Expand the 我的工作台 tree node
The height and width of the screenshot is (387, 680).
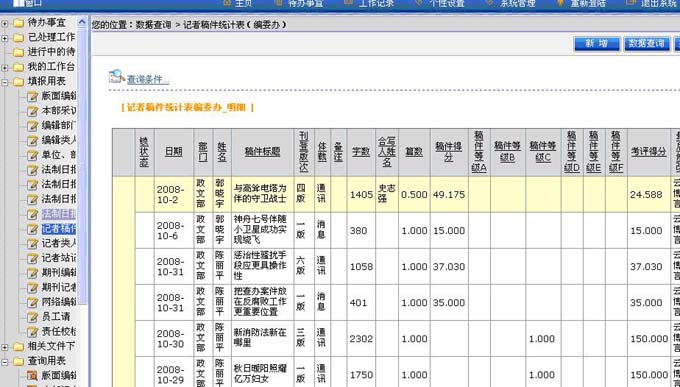point(5,67)
